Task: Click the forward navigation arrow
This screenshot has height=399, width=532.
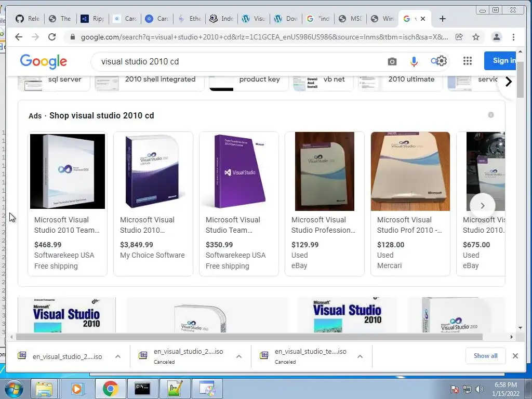Action: [35, 37]
